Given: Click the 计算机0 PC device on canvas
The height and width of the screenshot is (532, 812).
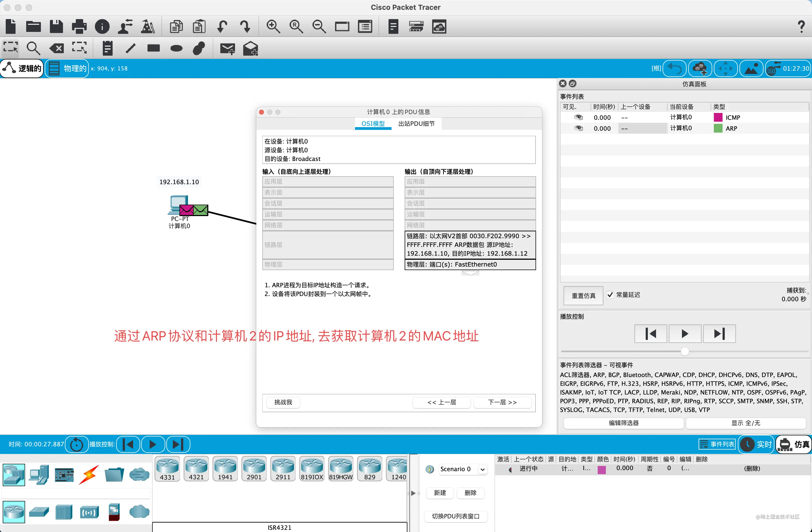Looking at the screenshot, I should click(x=178, y=205).
